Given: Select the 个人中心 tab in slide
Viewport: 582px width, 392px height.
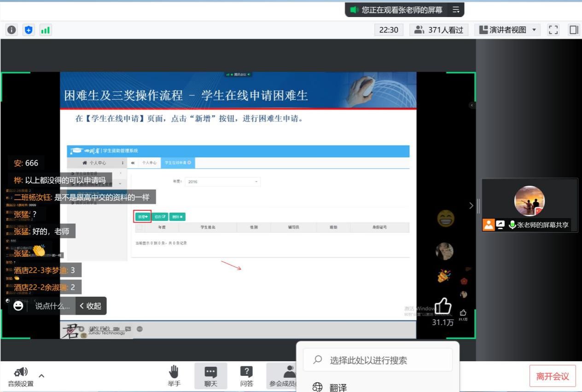Looking at the screenshot, I should click(148, 163).
